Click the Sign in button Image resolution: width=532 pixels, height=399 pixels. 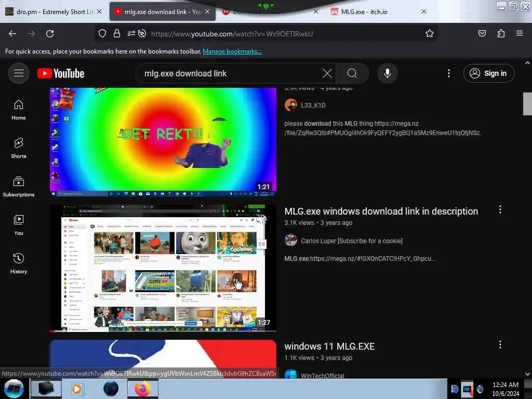point(489,73)
